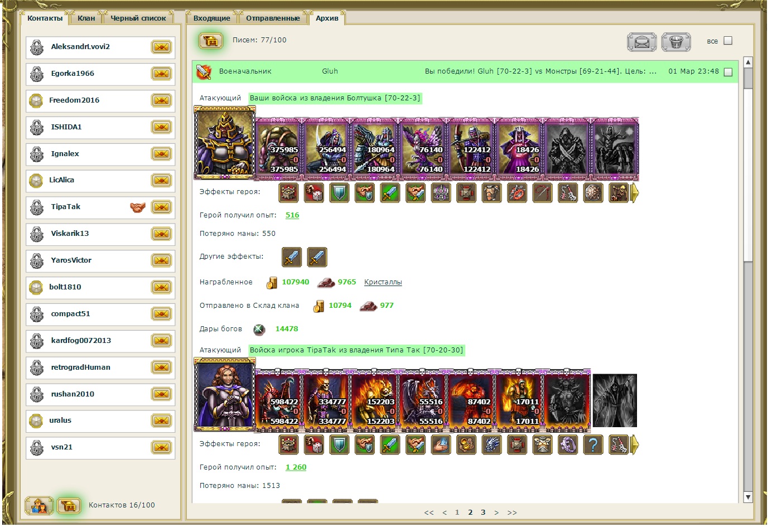Check the box on Военачальник message row
Viewport: 772px width, 532px height.
coord(728,72)
